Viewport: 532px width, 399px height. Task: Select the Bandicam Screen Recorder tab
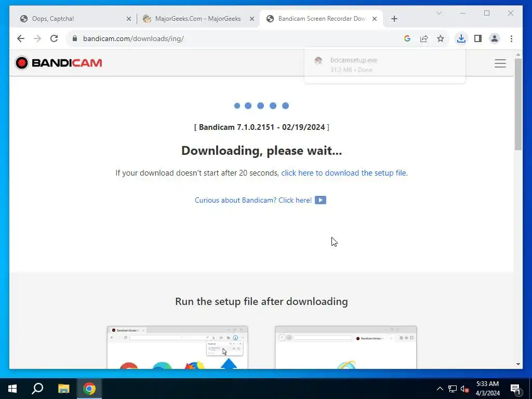pos(322,19)
